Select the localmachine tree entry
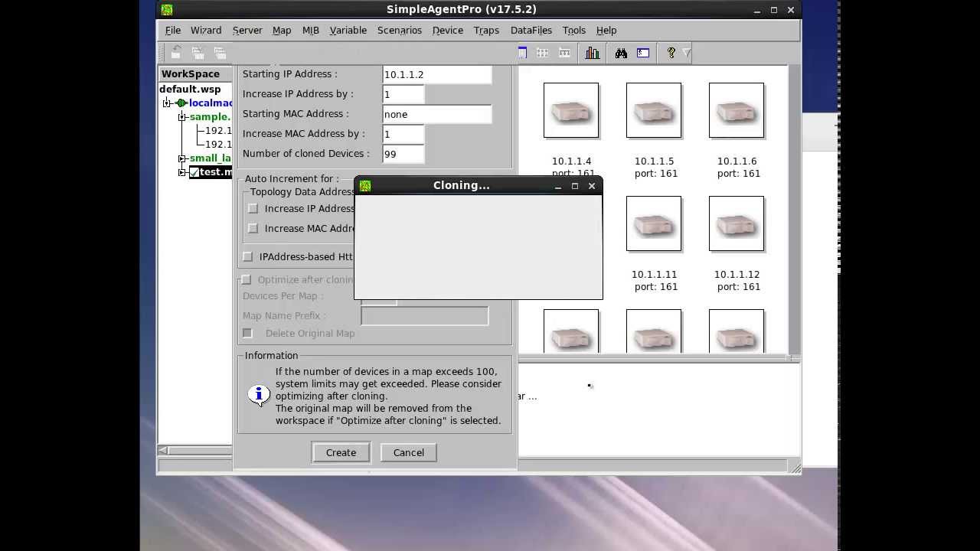Viewport: 980px width, 551px height. (x=211, y=103)
